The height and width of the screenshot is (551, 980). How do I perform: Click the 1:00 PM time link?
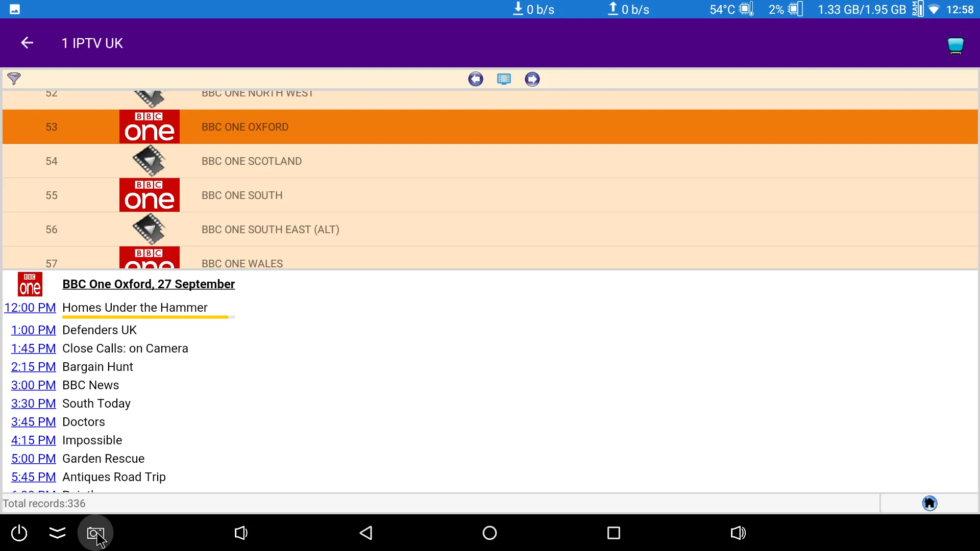[34, 330]
